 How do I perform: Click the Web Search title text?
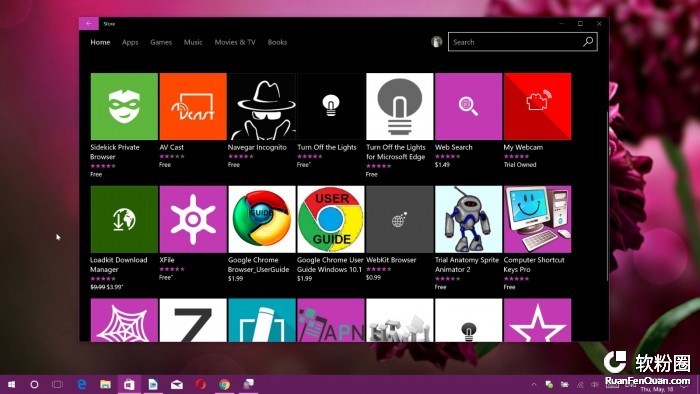tap(454, 147)
